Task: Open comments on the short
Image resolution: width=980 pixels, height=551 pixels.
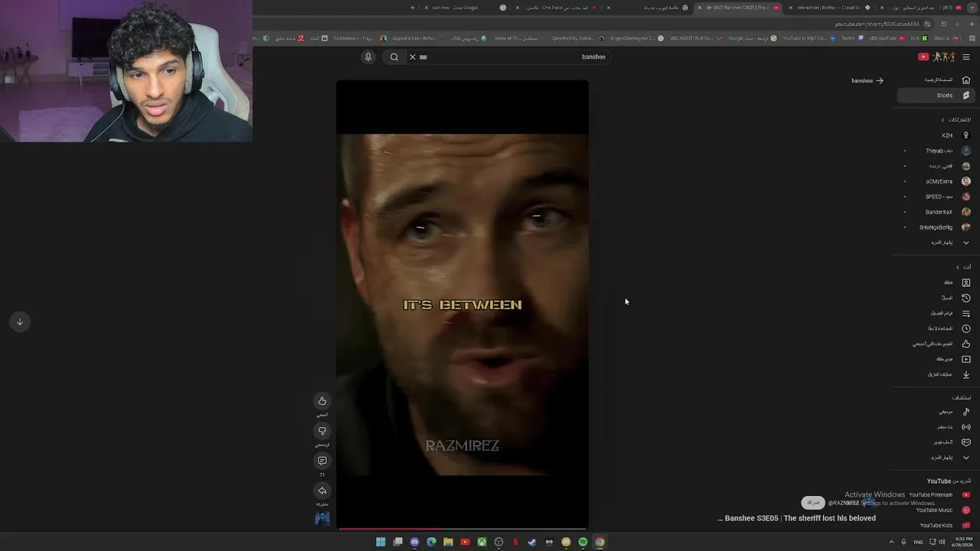Action: [x=322, y=461]
